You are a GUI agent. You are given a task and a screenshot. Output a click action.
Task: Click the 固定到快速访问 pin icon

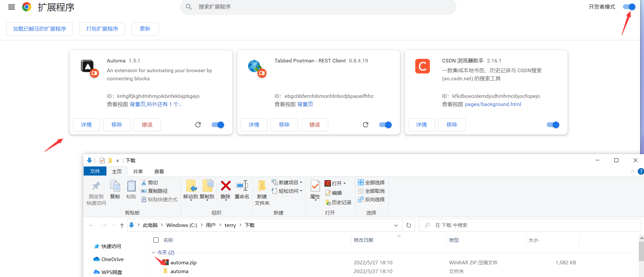pos(96,186)
